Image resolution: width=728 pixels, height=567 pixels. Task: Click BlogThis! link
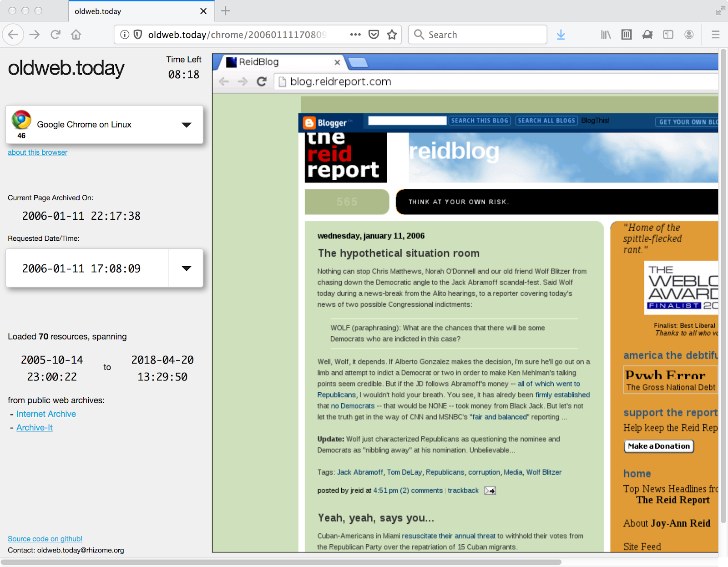[x=595, y=121]
